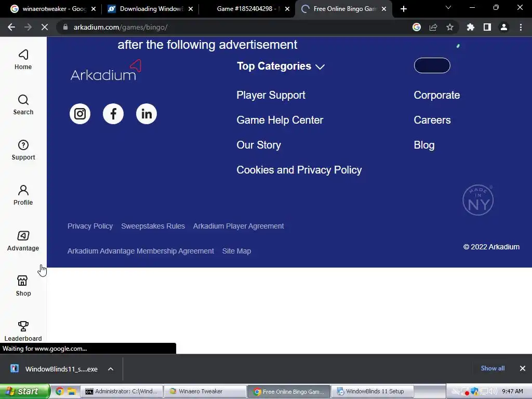The height and width of the screenshot is (399, 532).
Task: Toggle Chrome side panel icon
Action: tap(487, 27)
